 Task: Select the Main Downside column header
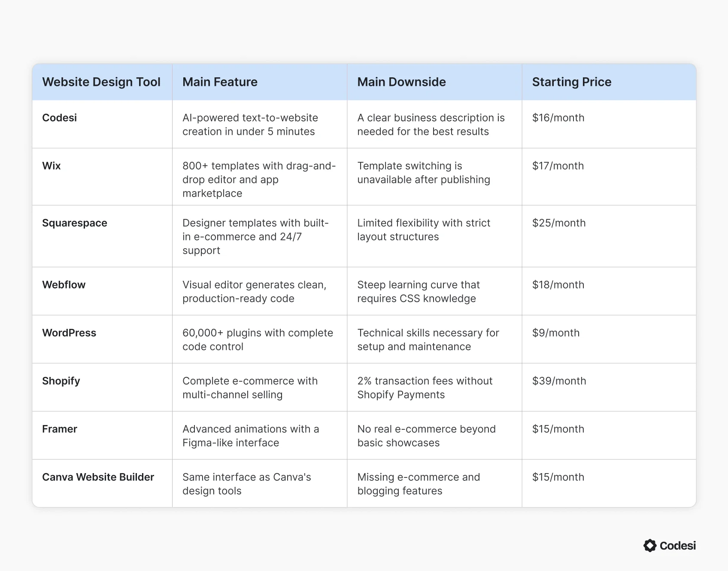click(401, 82)
